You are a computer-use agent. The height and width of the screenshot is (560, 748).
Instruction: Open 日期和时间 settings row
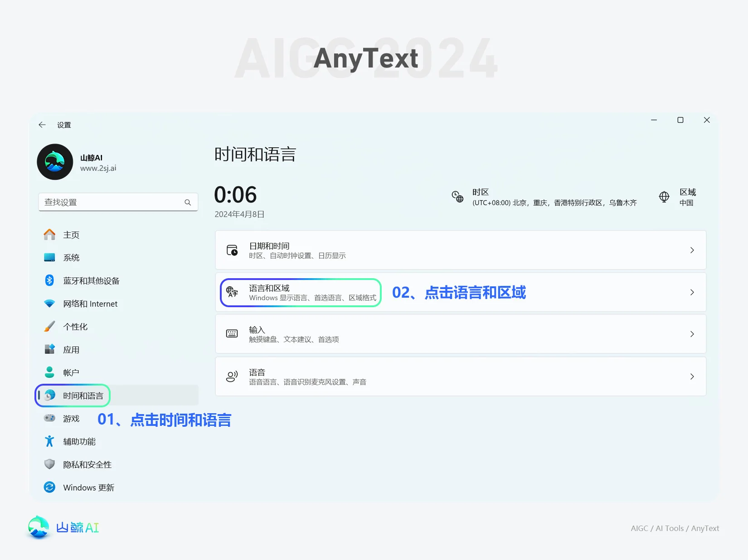coord(461,250)
